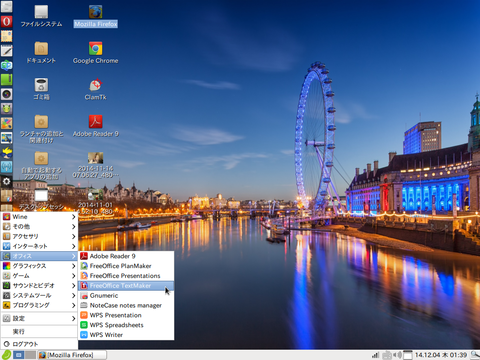The width and height of the screenshot is (480, 360).
Task: Click the printer tray icon
Action: [x=387, y=355]
